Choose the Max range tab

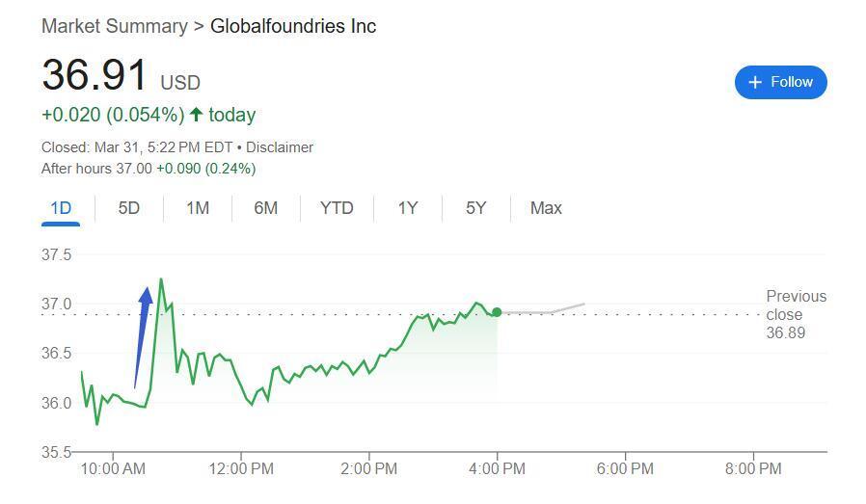click(x=546, y=208)
